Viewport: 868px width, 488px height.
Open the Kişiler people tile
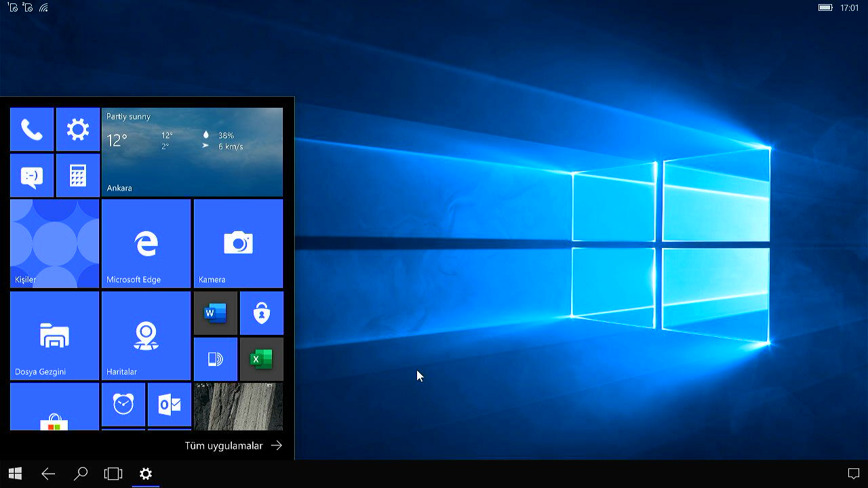tap(54, 244)
